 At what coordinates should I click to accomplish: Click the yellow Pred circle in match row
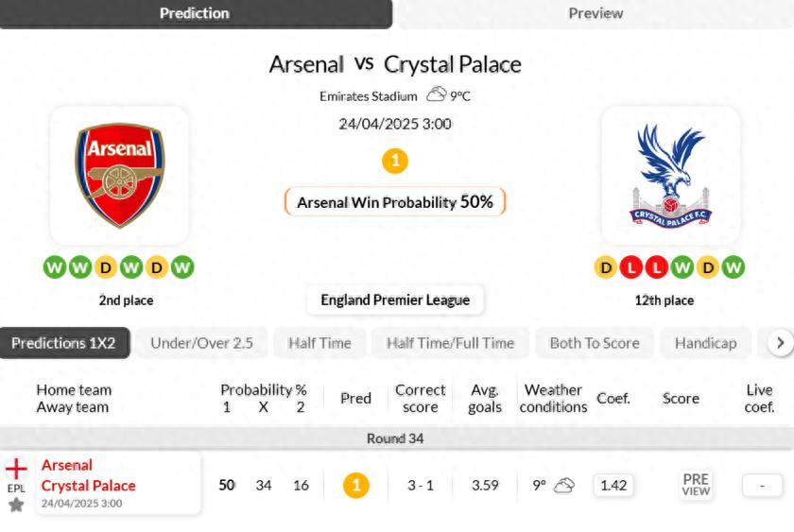[355, 486]
